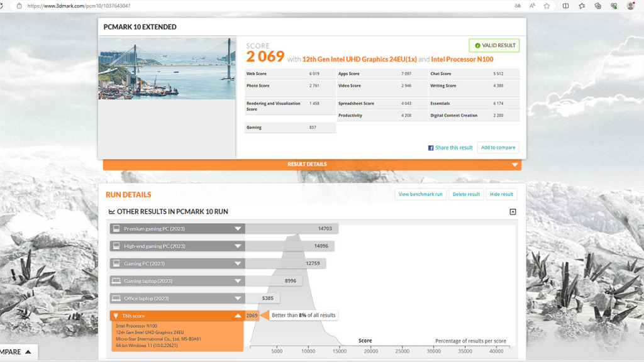Image resolution: width=644 pixels, height=362 pixels.
Task: Click the Productivity value 4 208
Action: [x=406, y=116]
